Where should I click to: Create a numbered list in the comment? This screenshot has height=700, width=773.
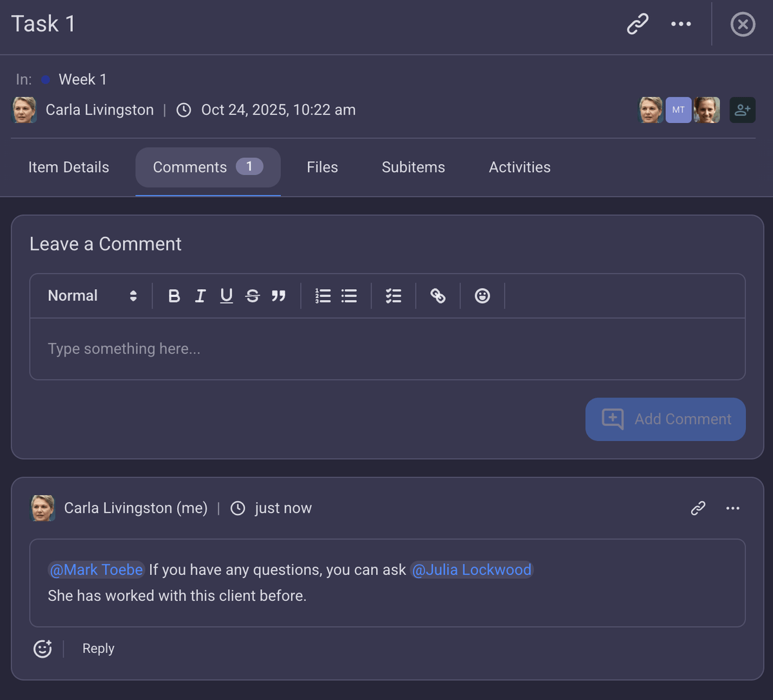coord(323,296)
